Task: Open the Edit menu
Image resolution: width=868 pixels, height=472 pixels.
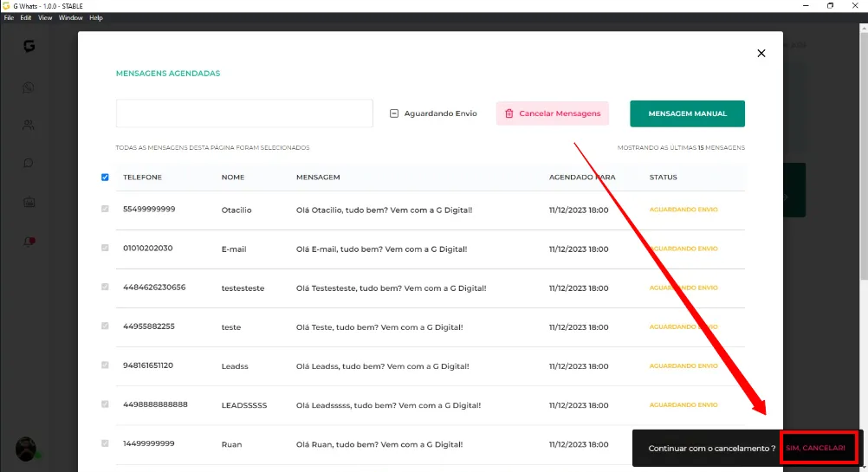Action: pos(25,17)
